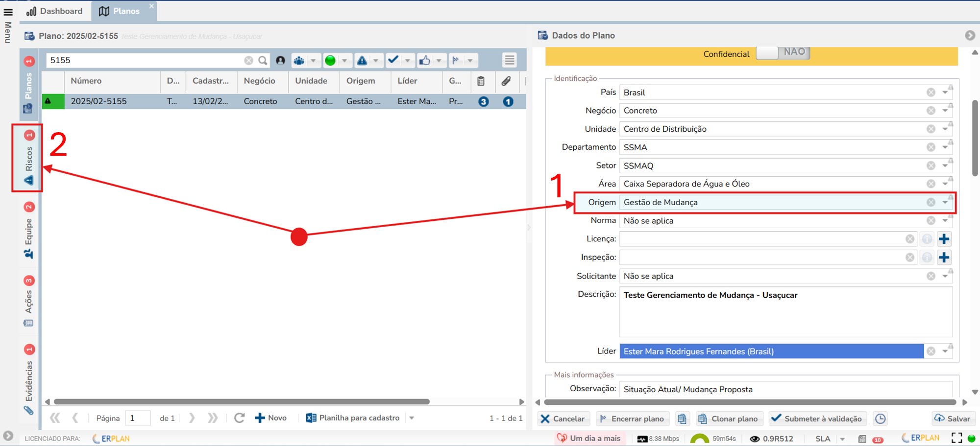
Task: Click the history clock icon
Action: point(880,419)
